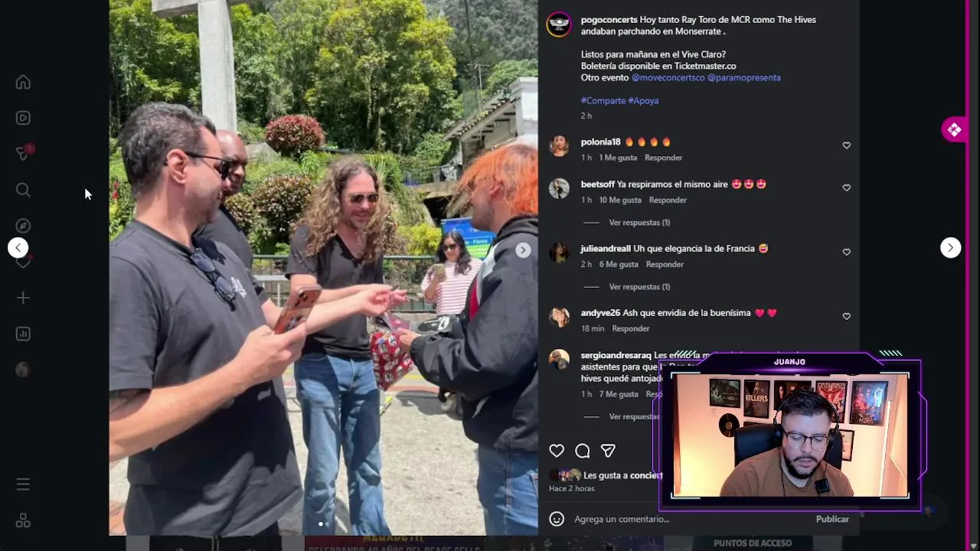Open the Home icon in sidebar
The width and height of the screenshot is (980, 551).
pos(23,82)
